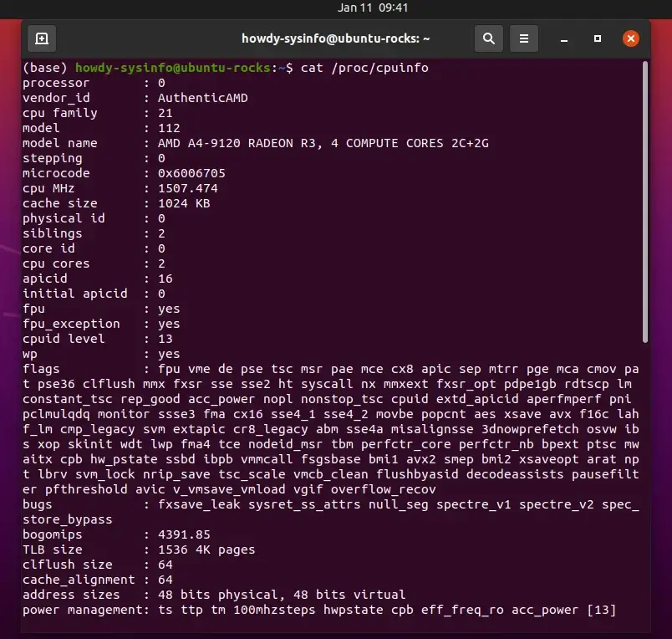Open the clock at Jan 11 09:41

[x=373, y=8]
